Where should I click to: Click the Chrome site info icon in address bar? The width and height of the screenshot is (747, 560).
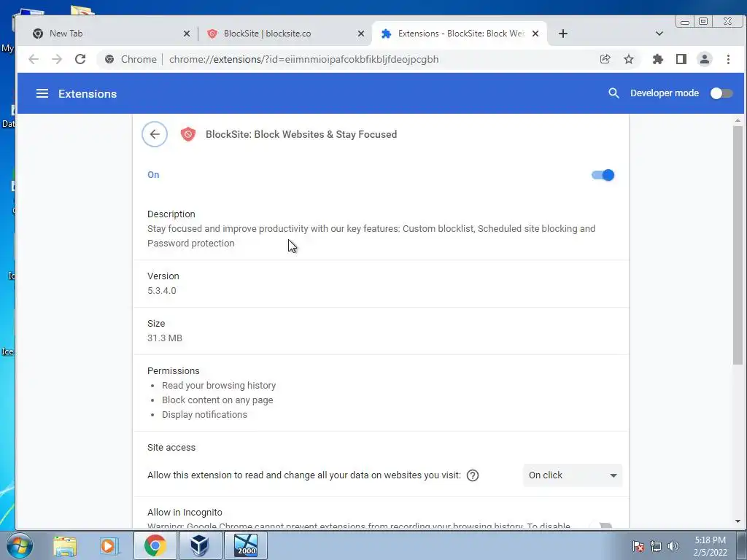click(x=109, y=59)
